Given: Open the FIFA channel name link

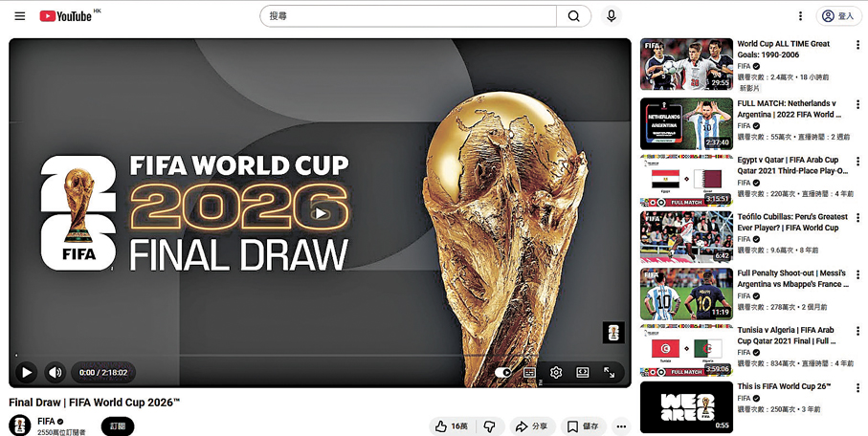Looking at the screenshot, I should [x=46, y=421].
